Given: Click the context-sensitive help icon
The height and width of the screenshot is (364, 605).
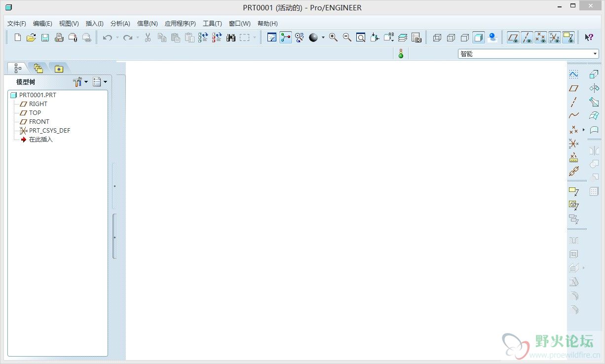Looking at the screenshot, I should [589, 37].
